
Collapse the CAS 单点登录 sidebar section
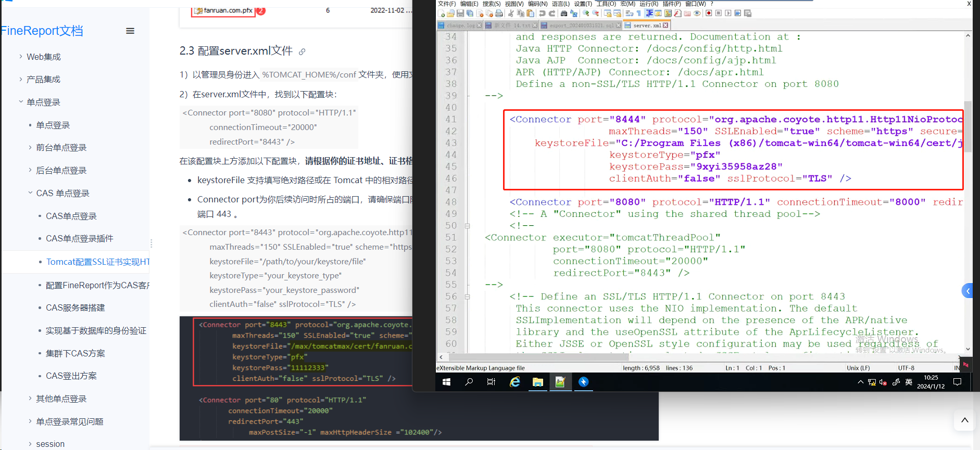click(x=30, y=192)
